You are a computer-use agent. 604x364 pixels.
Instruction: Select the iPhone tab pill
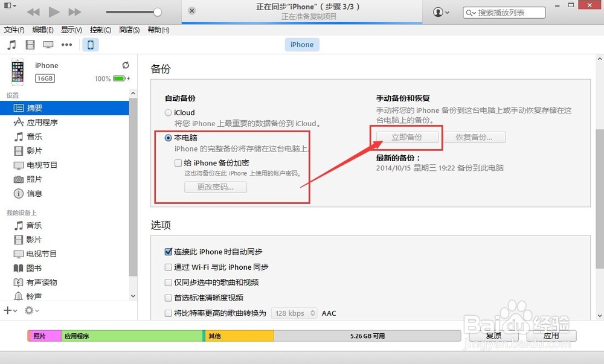[302, 45]
